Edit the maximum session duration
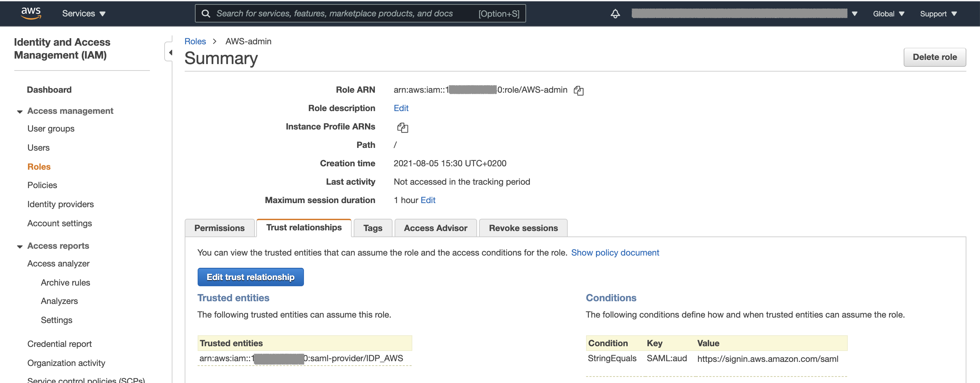 [x=428, y=200]
